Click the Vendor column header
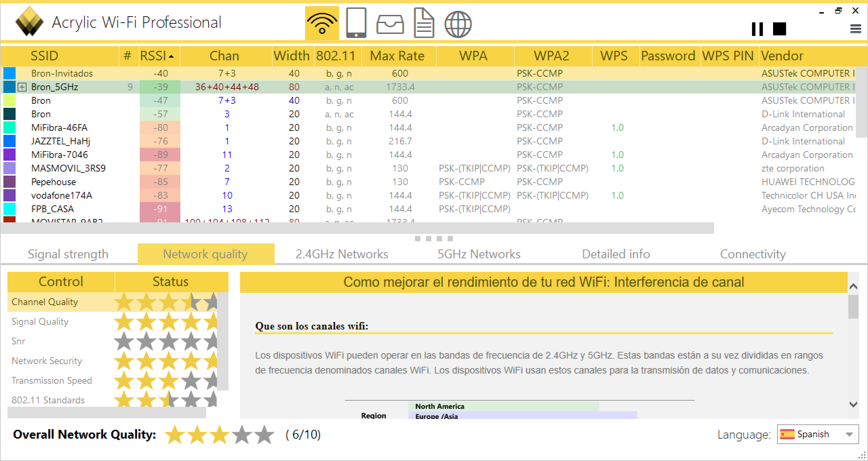Viewport: 868px width, 461px height. (x=782, y=56)
